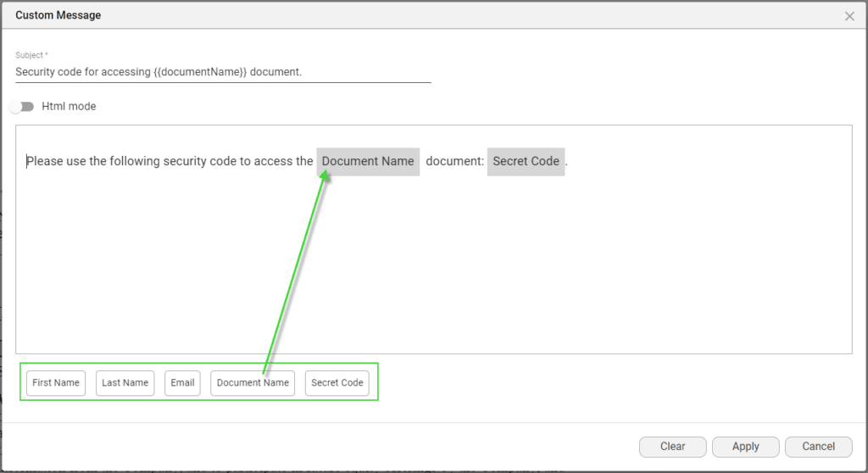Select the Secret Code chip in message body
Screen dimensions: 868x473
[x=526, y=161]
